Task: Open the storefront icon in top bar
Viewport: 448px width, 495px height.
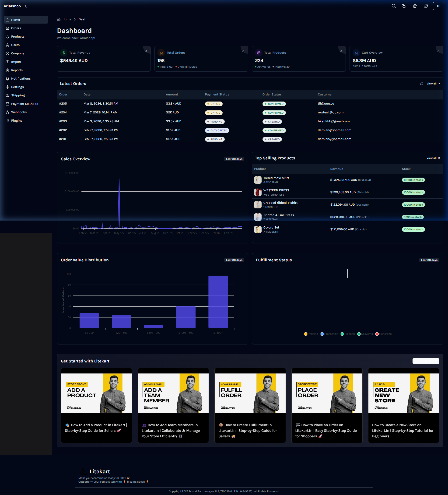Action: (415, 6)
